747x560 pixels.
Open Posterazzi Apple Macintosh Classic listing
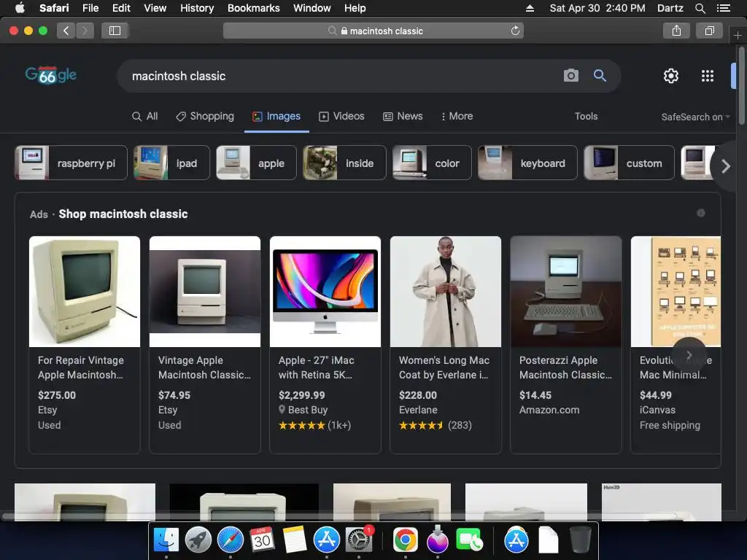[566, 344]
